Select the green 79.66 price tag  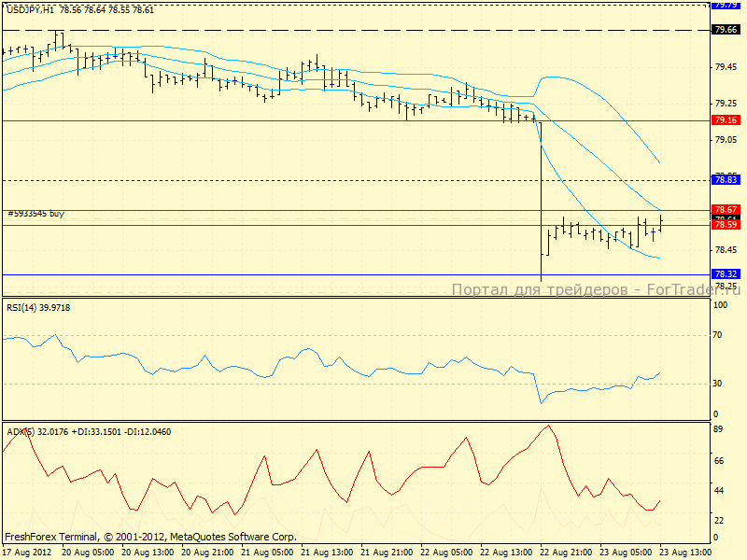pyautogui.click(x=726, y=30)
